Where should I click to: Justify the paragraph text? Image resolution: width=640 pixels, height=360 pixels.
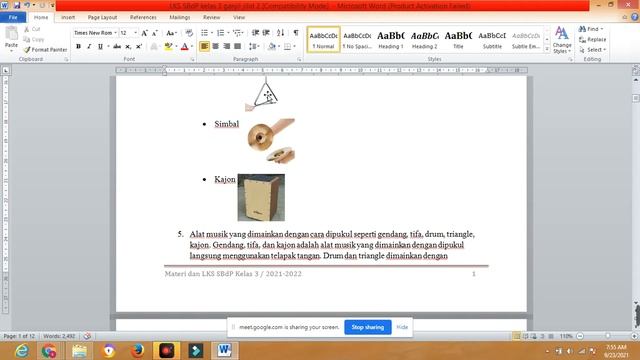tap(238, 47)
